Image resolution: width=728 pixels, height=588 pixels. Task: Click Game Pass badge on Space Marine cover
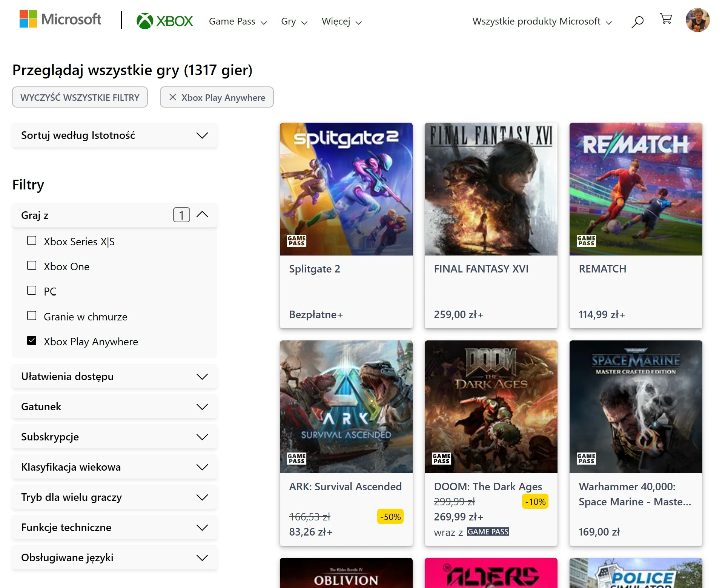[x=586, y=459]
